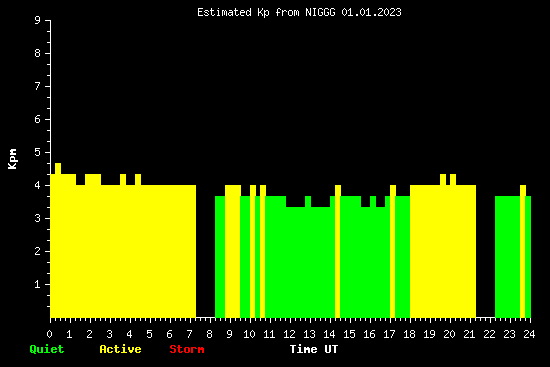550x367 pixels.
Task: Select the green "Quiet" legend label
Action: tap(47, 349)
